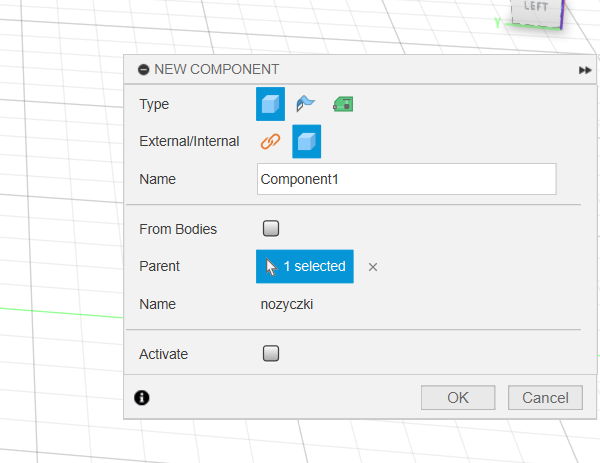
Task: Click the parent name 'nozyczki' text
Action: (287, 304)
